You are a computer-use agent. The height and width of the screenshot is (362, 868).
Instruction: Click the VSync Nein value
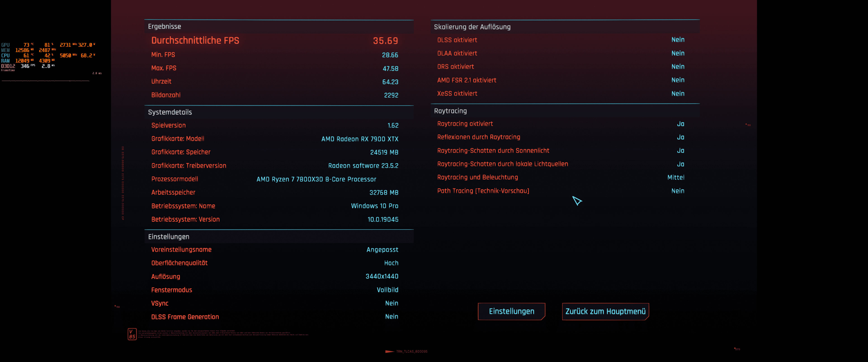(391, 303)
